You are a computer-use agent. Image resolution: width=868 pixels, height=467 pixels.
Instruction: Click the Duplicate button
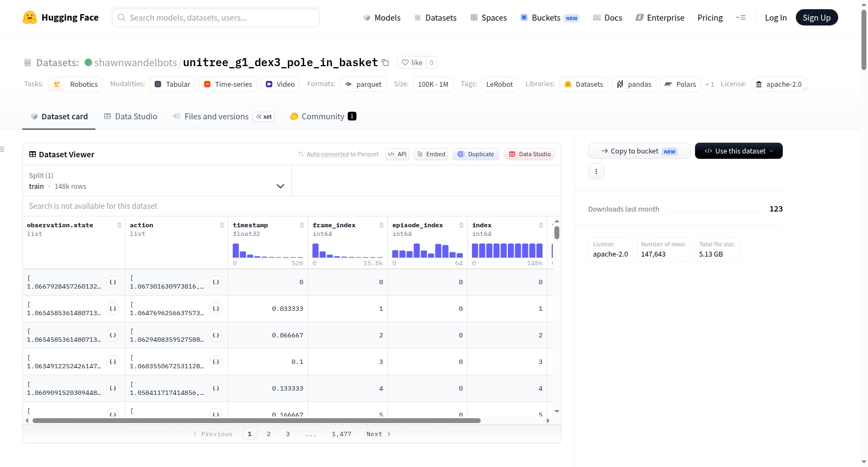(x=476, y=154)
